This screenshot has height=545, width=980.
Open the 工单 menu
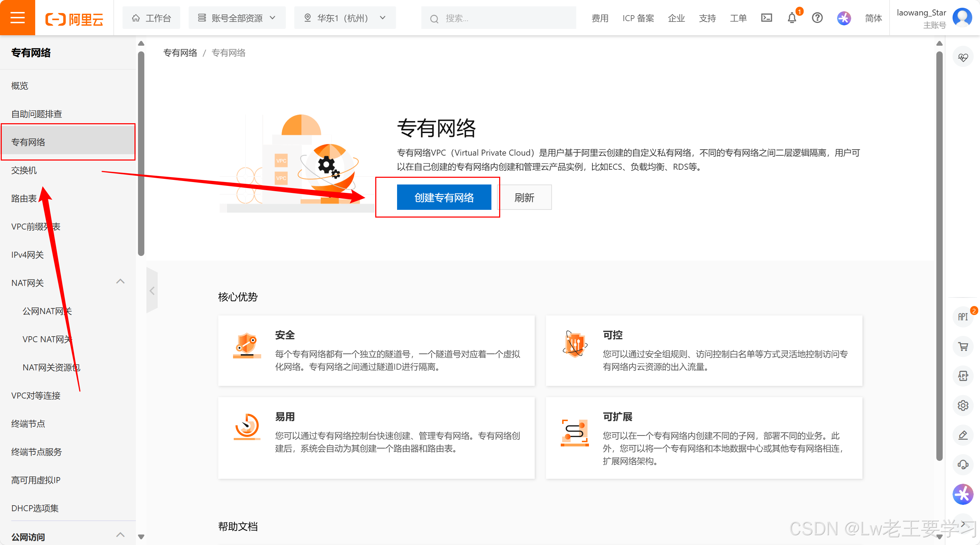pyautogui.click(x=738, y=18)
